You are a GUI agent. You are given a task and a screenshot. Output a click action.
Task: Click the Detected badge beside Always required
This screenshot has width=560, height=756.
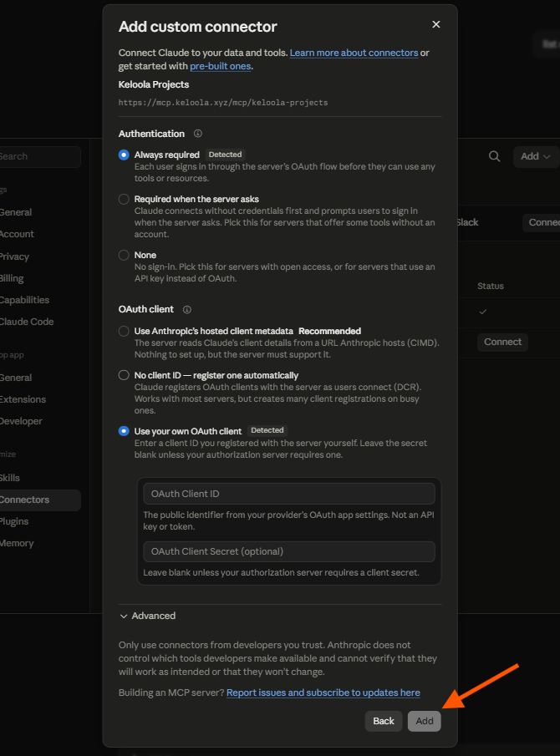(x=226, y=155)
